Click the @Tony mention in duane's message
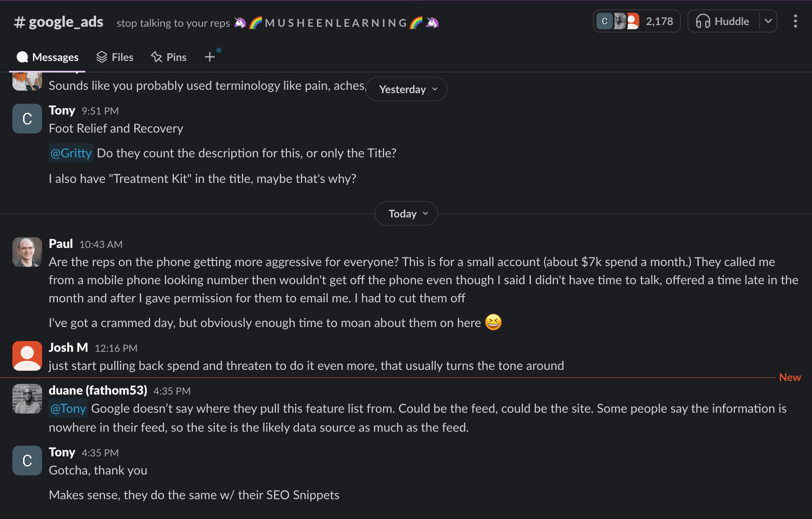 pos(68,408)
